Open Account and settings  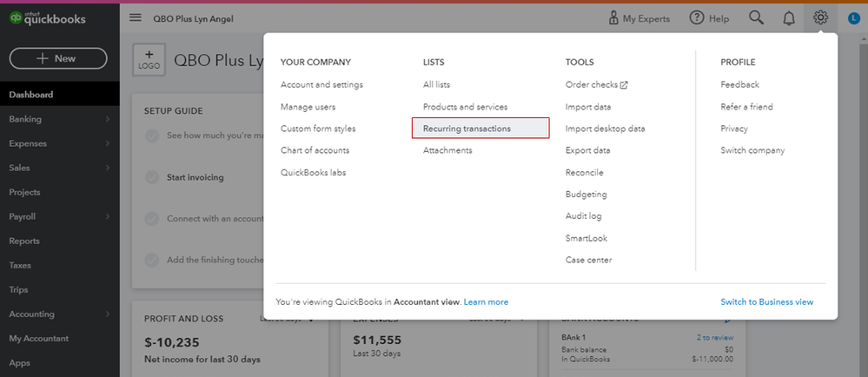(x=321, y=85)
